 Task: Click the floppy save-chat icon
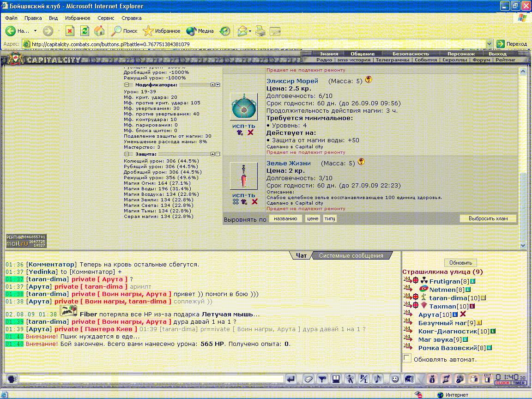[x=336, y=379]
